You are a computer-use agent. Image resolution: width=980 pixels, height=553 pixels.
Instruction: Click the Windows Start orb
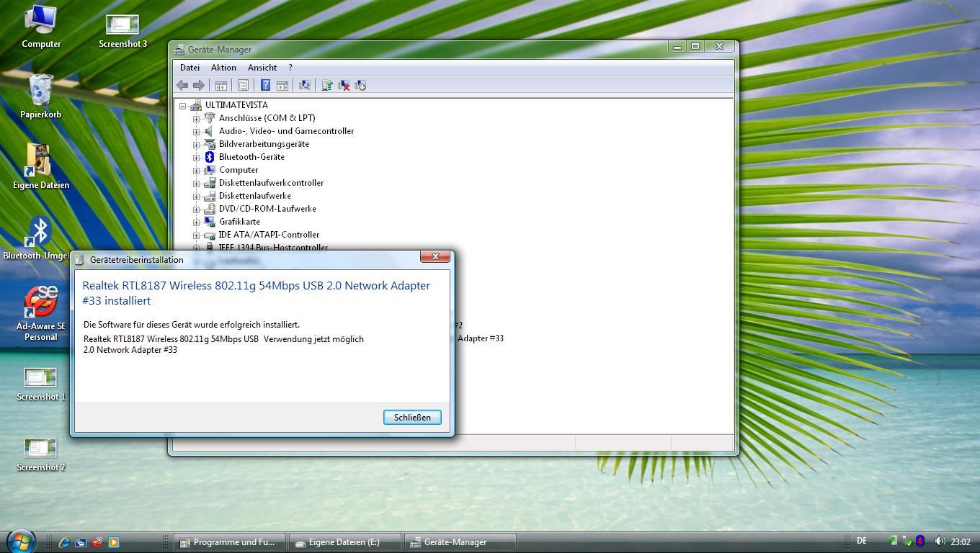[20, 541]
